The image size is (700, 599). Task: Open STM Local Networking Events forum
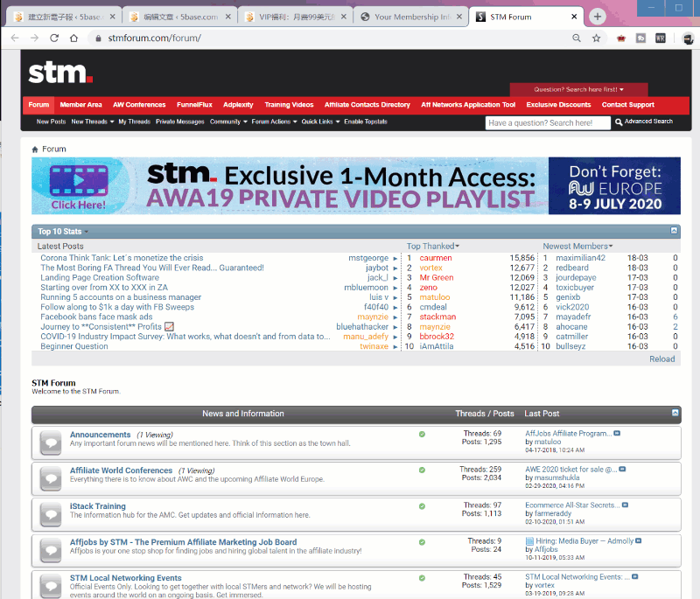[125, 578]
